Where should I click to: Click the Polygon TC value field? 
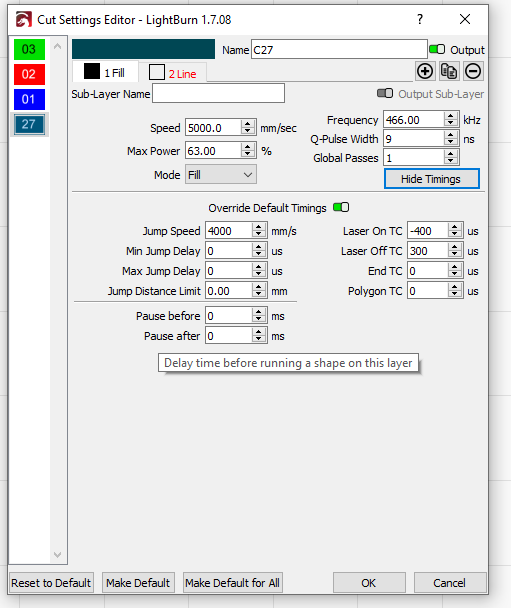(428, 291)
